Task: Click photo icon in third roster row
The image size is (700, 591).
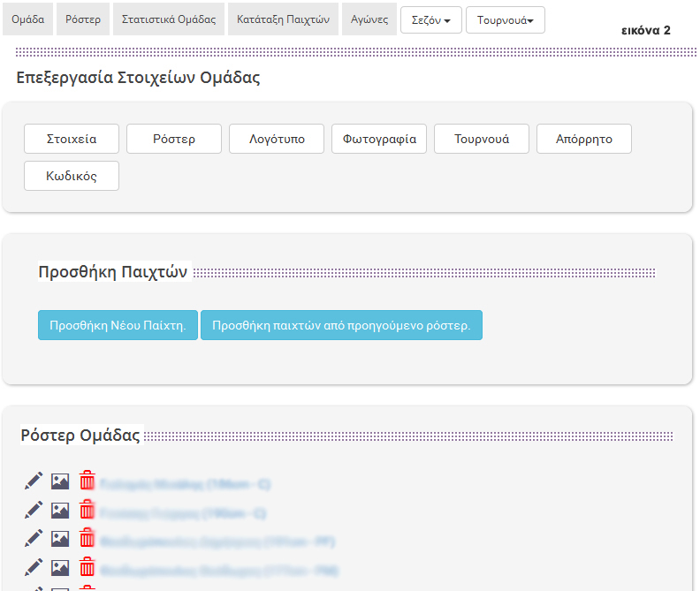Action: click(x=60, y=539)
